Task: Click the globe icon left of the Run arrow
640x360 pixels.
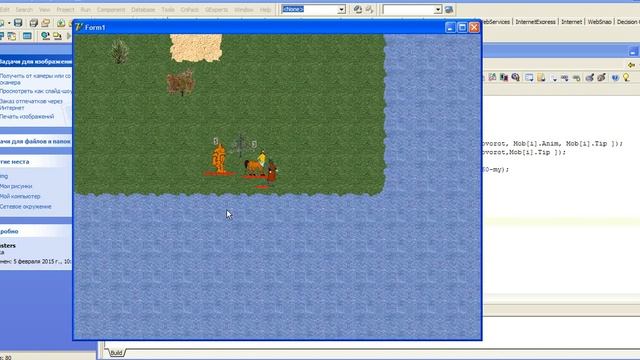Action: pos(45,36)
